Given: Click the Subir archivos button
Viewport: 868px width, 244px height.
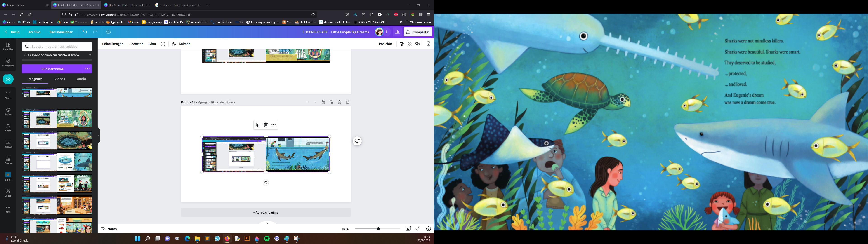Looking at the screenshot, I should pos(52,69).
